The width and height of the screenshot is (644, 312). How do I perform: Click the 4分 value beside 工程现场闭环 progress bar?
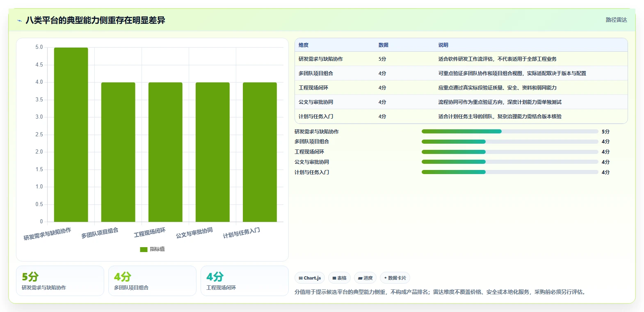click(605, 152)
